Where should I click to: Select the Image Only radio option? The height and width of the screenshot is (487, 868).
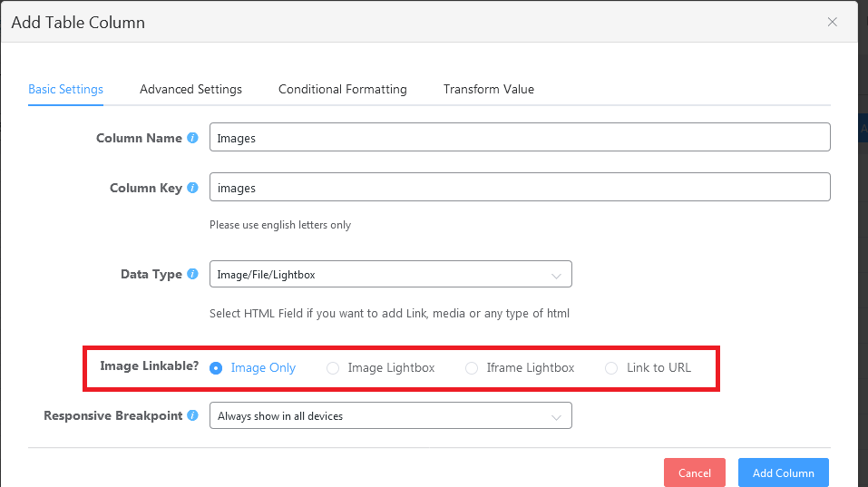[x=216, y=368]
